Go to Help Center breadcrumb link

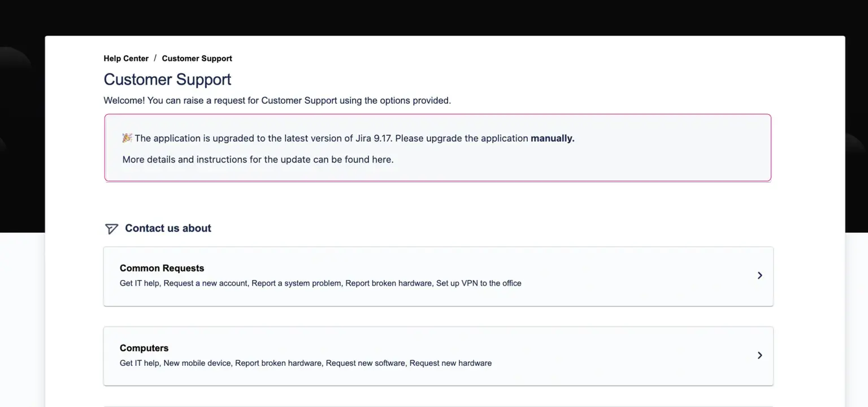pos(126,58)
